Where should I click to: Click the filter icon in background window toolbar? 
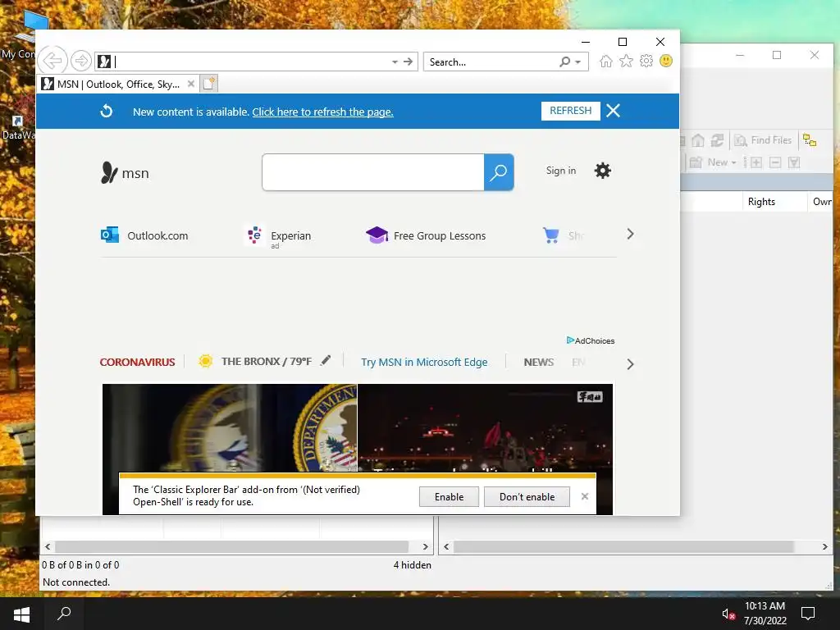[x=794, y=162]
